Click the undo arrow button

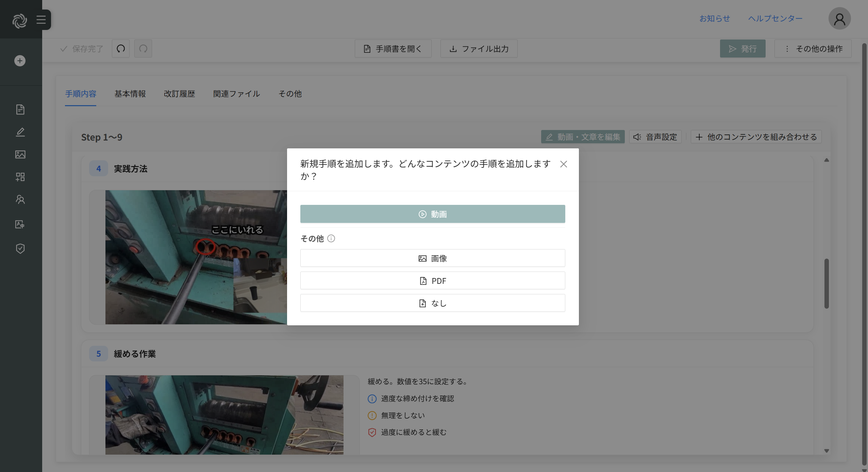pos(121,49)
